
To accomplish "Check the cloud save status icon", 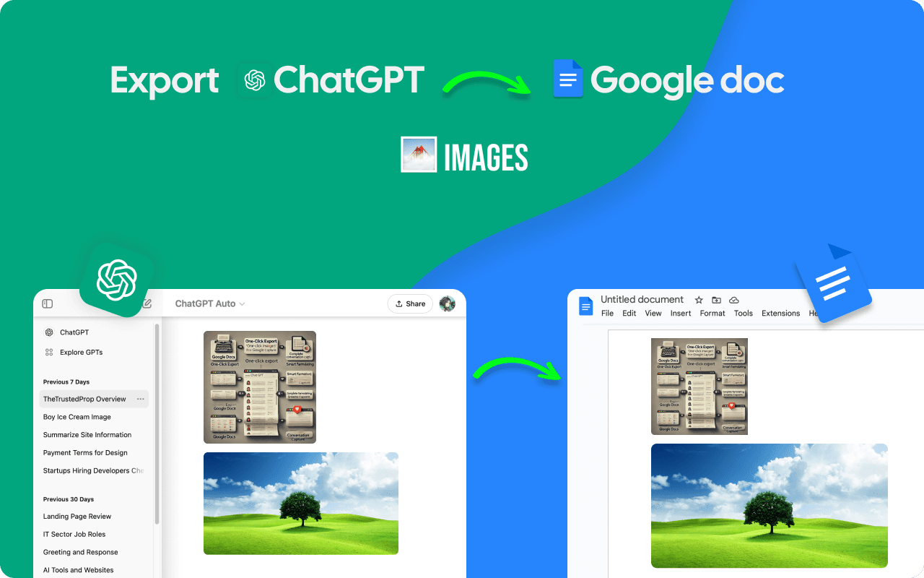I will (x=734, y=300).
